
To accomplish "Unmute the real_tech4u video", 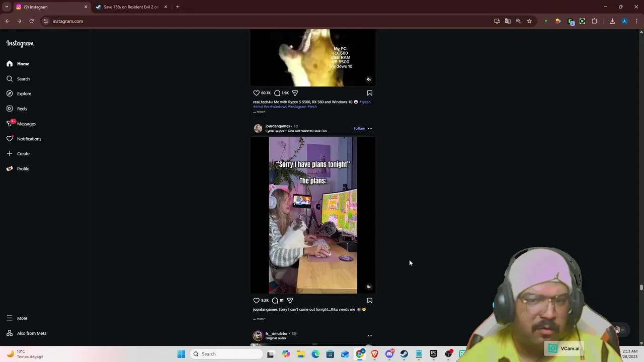I will coord(369,79).
